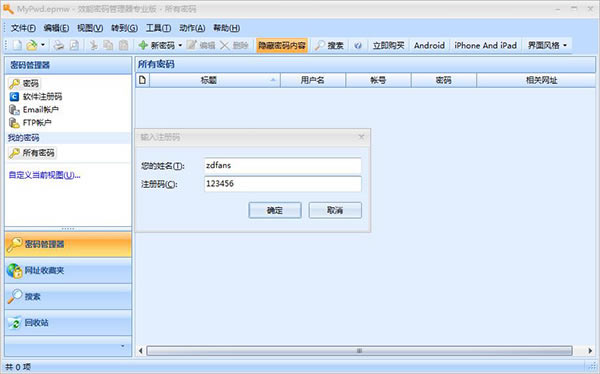Click the Android toolbar button

429,46
